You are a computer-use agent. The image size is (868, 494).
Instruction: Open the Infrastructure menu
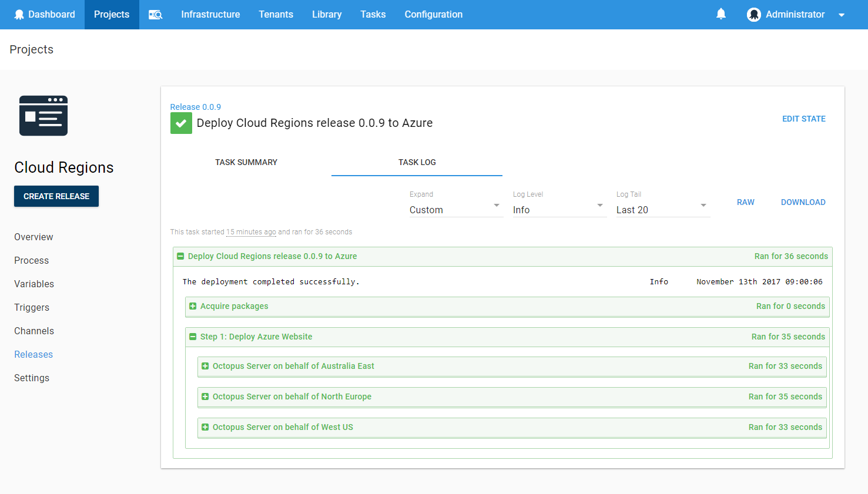[x=210, y=15]
